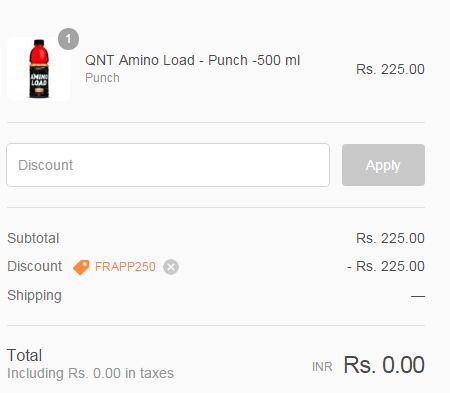Click the shipping dash placeholder value
Screen dimensions: 450x393
pyautogui.click(x=418, y=296)
